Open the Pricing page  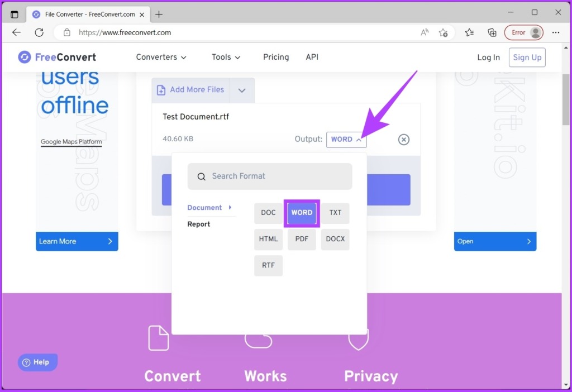(x=276, y=57)
